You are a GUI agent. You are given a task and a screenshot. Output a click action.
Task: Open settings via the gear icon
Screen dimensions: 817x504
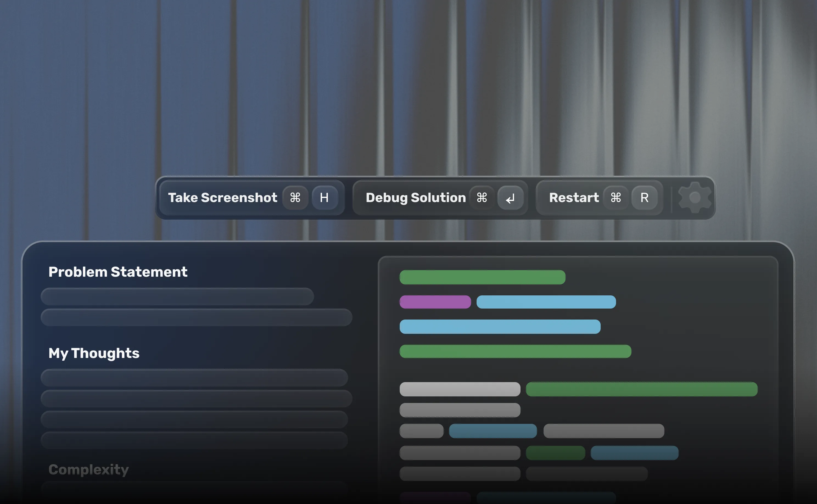(x=695, y=197)
